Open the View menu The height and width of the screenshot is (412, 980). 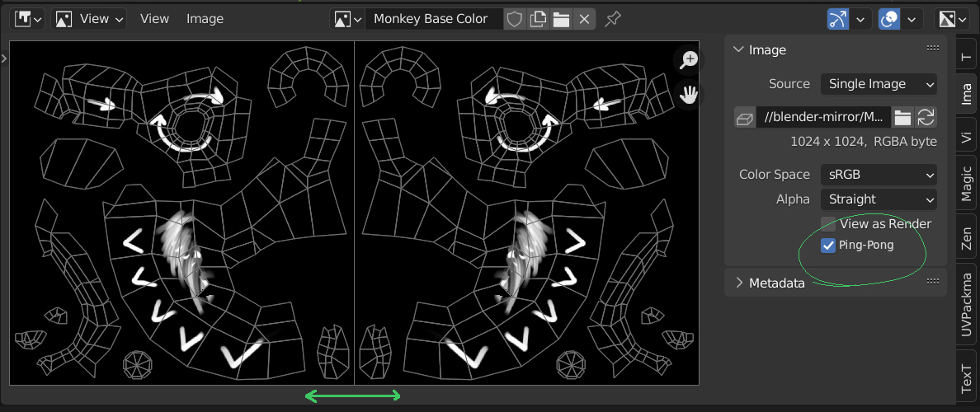click(154, 19)
